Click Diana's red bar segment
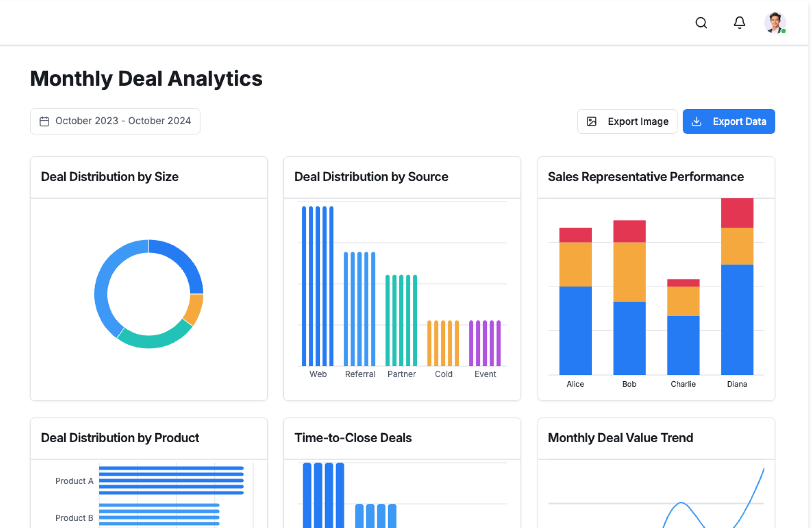812x528 pixels. (x=737, y=213)
